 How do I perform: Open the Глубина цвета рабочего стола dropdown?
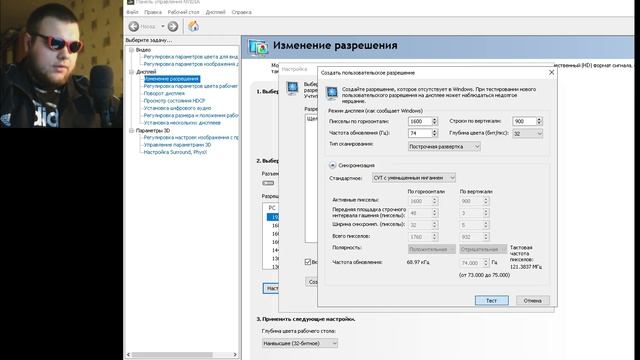(x=300, y=344)
